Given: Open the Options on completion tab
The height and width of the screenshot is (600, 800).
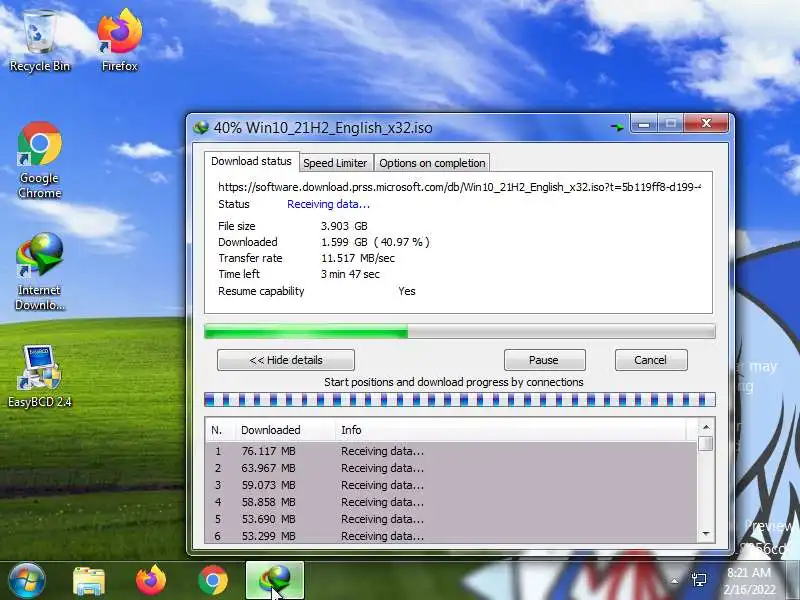Looking at the screenshot, I should 432,163.
